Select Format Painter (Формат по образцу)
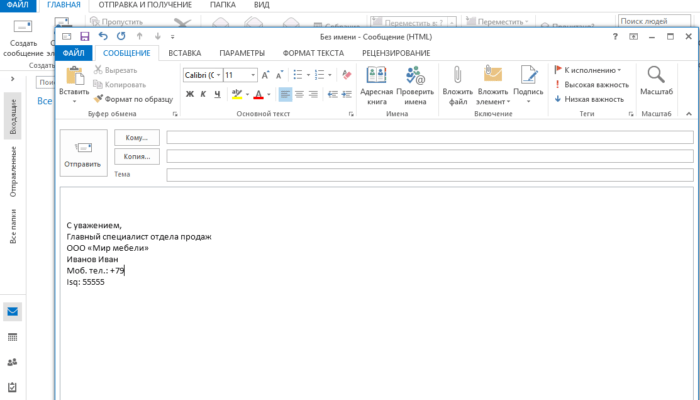The width and height of the screenshot is (700, 400). (133, 99)
